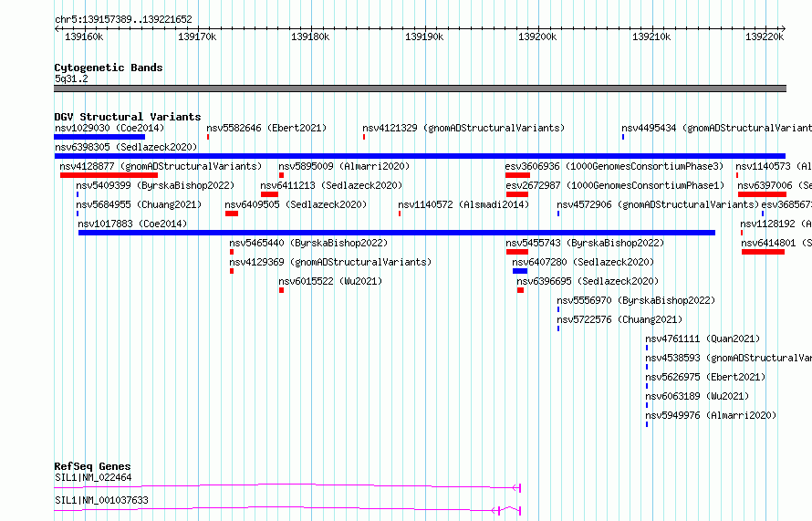812x521 pixels.
Task: Click the chr5:139157389..139221652 coordinate label
Action: pos(123,19)
